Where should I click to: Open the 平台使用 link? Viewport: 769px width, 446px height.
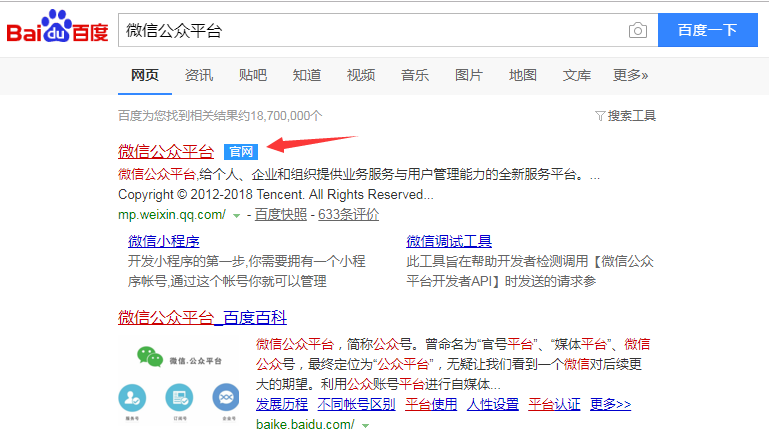431,404
